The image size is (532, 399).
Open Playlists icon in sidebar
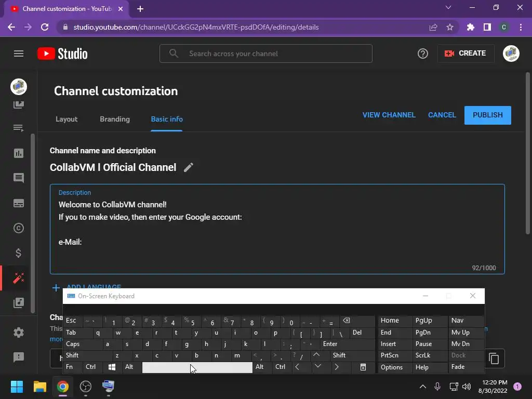click(x=19, y=128)
